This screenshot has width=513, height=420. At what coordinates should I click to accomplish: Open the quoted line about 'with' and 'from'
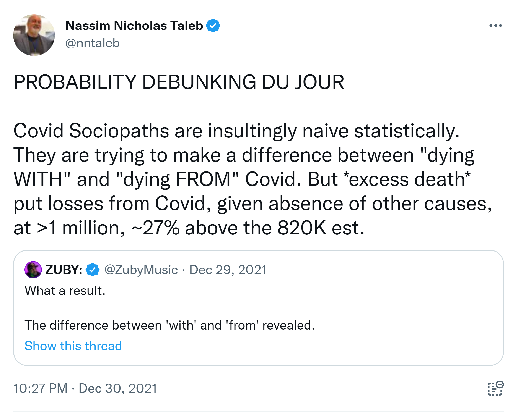coord(169,325)
